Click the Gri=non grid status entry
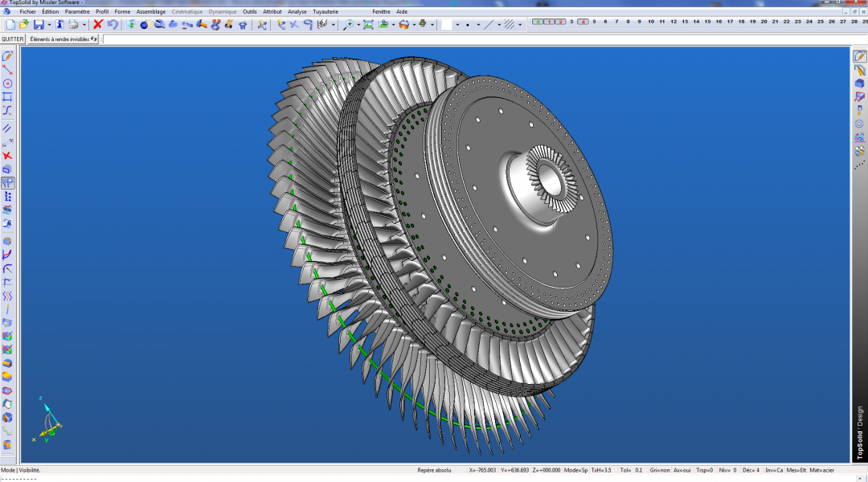 pyautogui.click(x=659, y=471)
